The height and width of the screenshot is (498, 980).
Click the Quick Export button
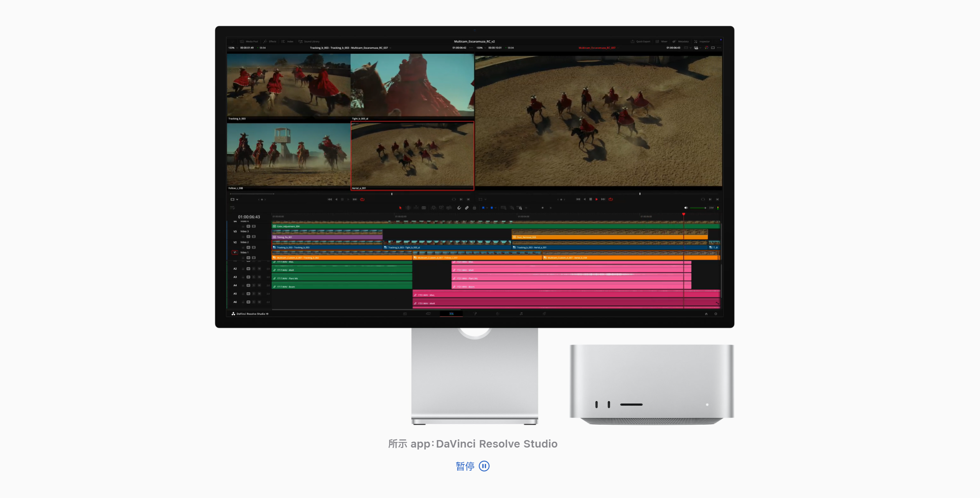[640, 41]
